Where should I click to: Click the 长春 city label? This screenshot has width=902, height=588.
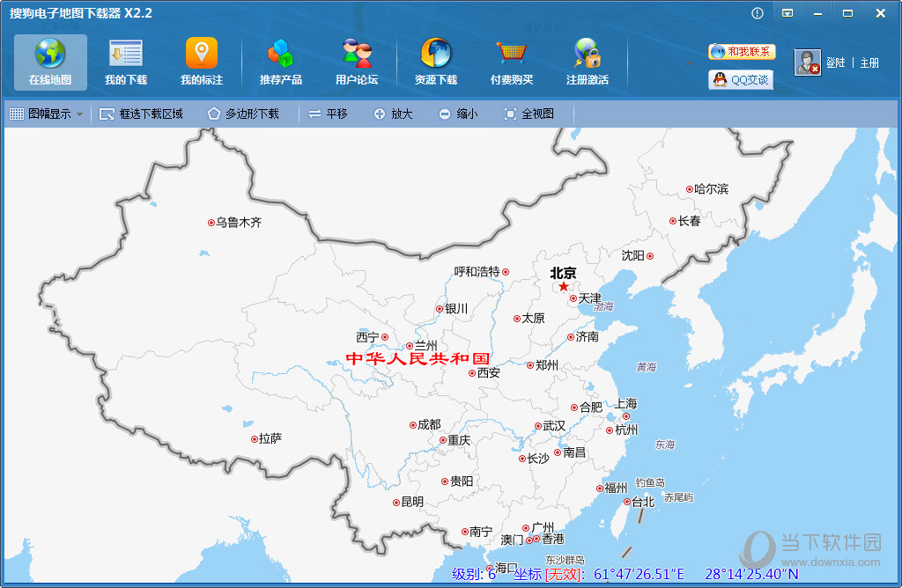[x=689, y=221]
